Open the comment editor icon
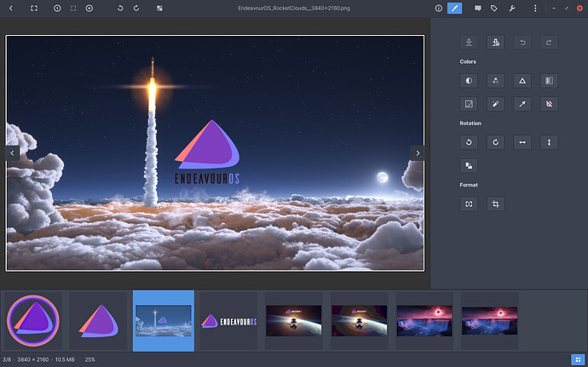This screenshot has width=588, height=367. [x=478, y=8]
